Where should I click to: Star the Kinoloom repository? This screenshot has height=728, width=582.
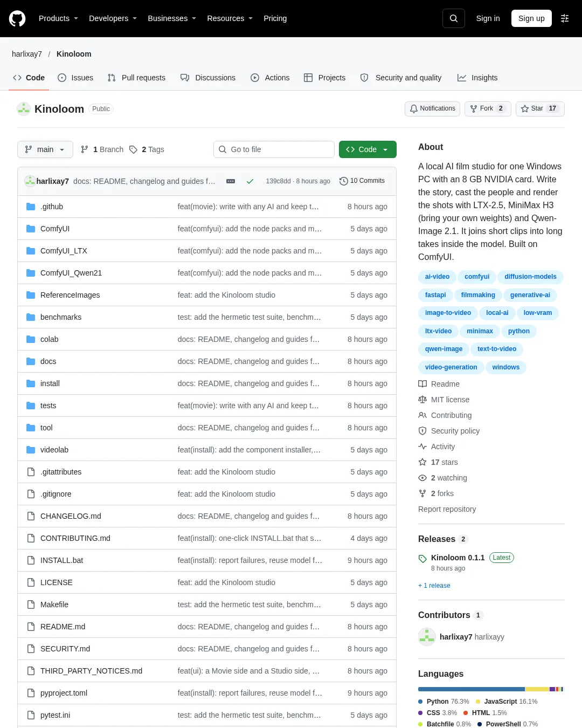pos(540,109)
